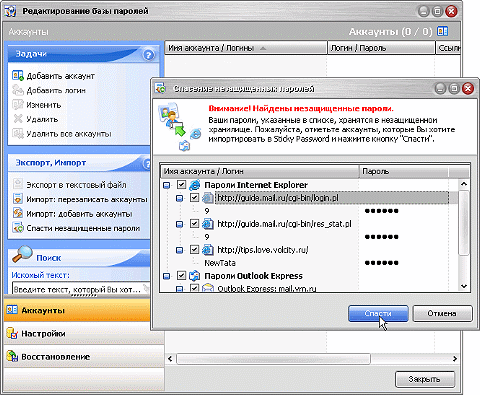Image resolution: width=480 pixels, height=395 pixels.
Task: Select the NewTata login row
Action: click(x=220, y=263)
